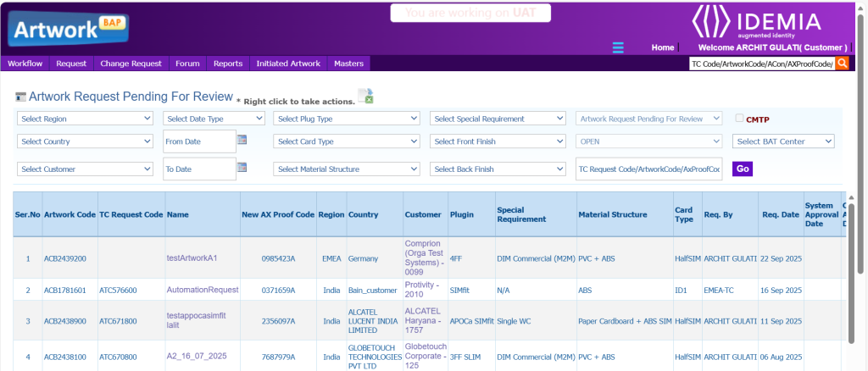
Task: Click the orange search magnifier icon
Action: click(842, 64)
